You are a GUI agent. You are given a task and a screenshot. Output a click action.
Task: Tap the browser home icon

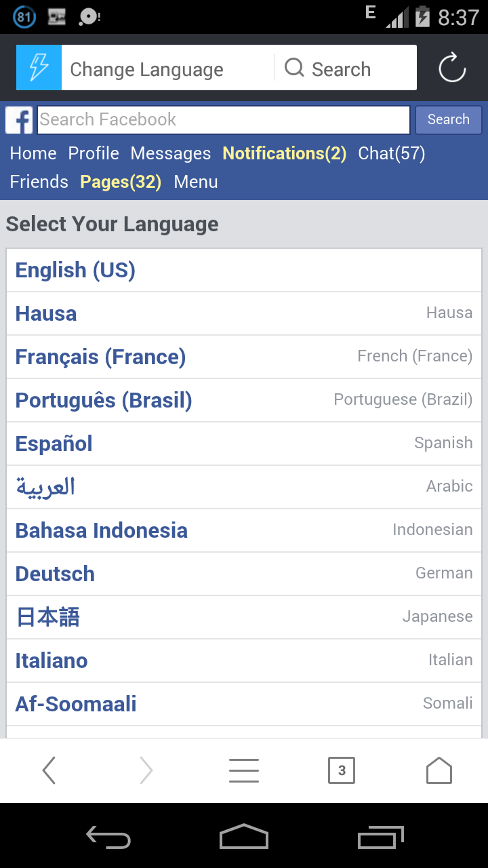[439, 770]
